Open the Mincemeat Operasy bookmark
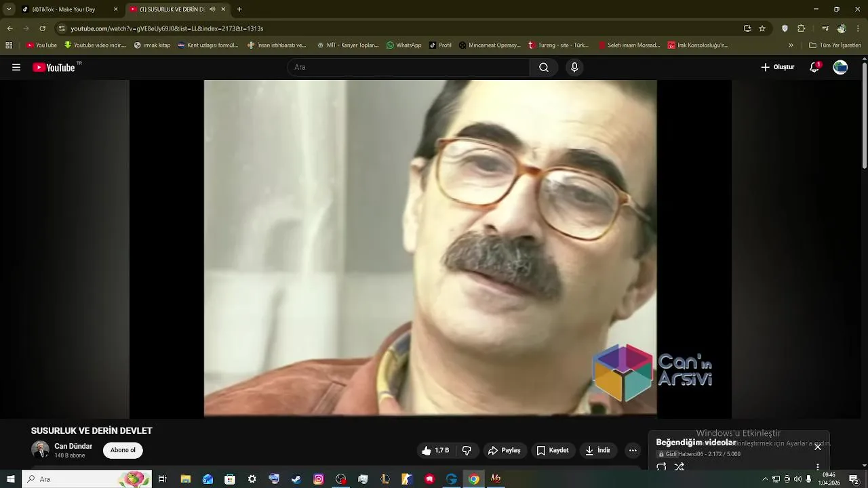Screen dimensions: 868x488 490,45
